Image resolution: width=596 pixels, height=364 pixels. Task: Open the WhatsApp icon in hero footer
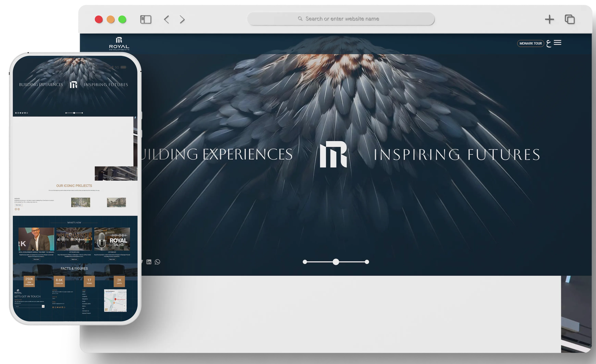click(x=157, y=262)
